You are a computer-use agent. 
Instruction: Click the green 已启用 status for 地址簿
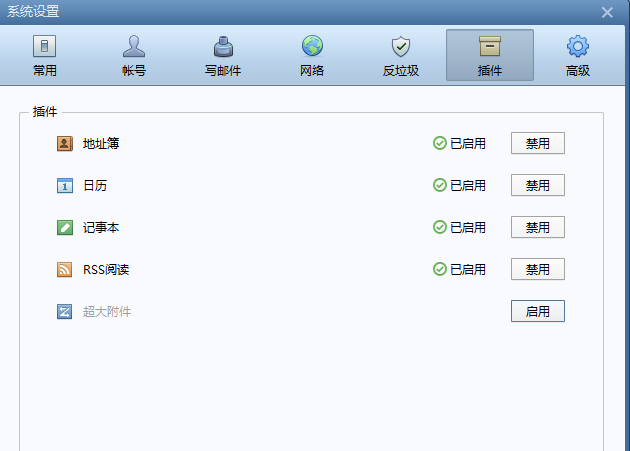pos(459,143)
